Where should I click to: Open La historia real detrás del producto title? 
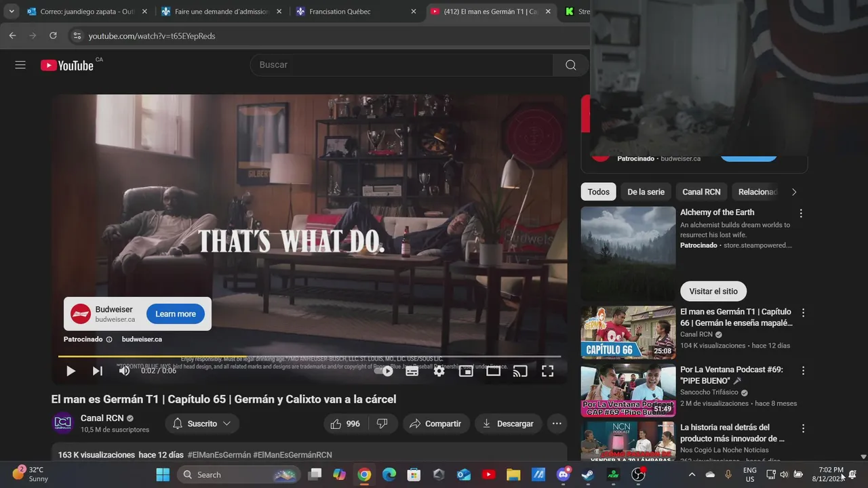pyautogui.click(x=732, y=433)
